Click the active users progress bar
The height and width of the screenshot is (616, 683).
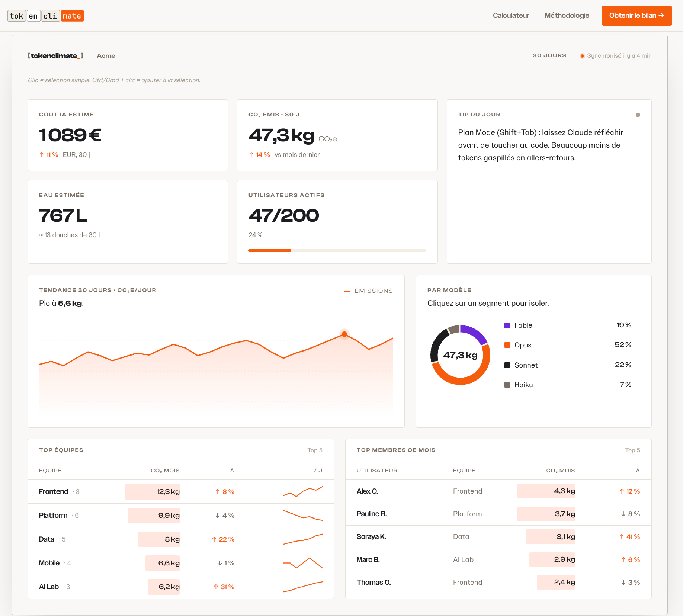tap(337, 251)
